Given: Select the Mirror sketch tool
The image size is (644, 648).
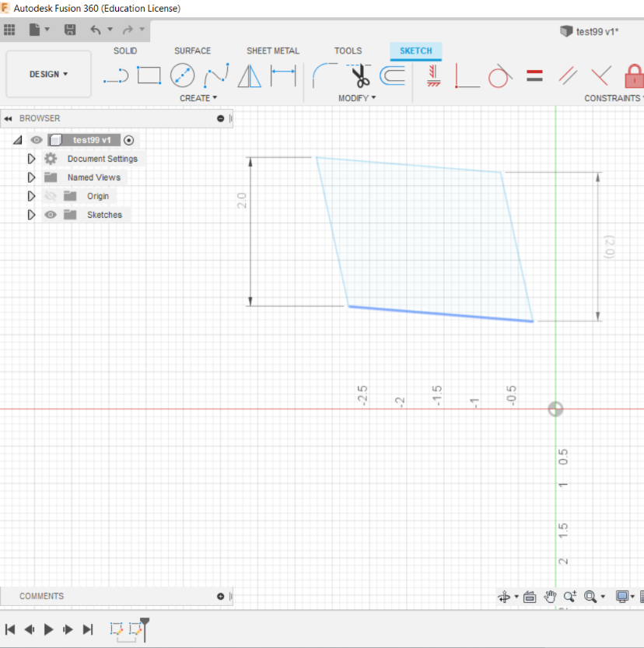Looking at the screenshot, I should 250,75.
